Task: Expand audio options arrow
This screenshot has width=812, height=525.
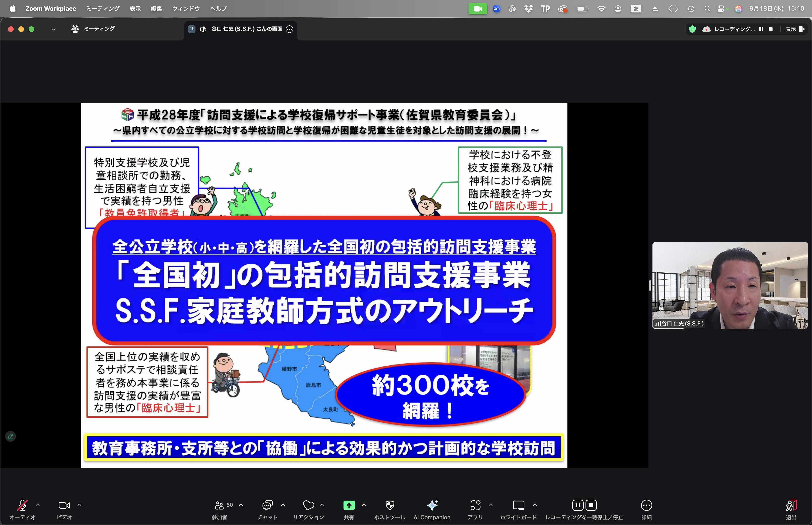Action: [x=38, y=505]
